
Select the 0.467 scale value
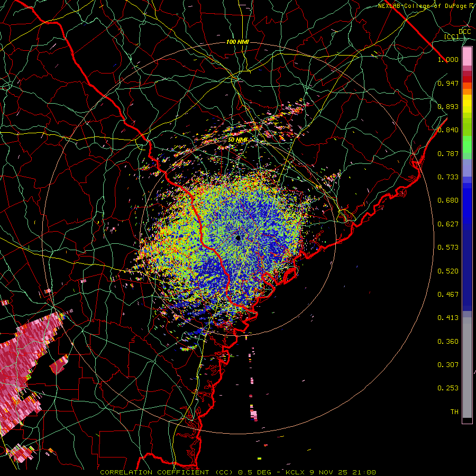coord(448,295)
